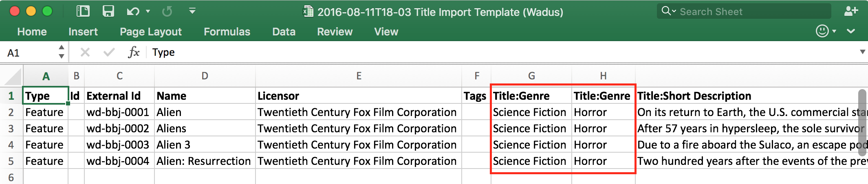
Task: Click the fx insert function icon
Action: point(134,52)
